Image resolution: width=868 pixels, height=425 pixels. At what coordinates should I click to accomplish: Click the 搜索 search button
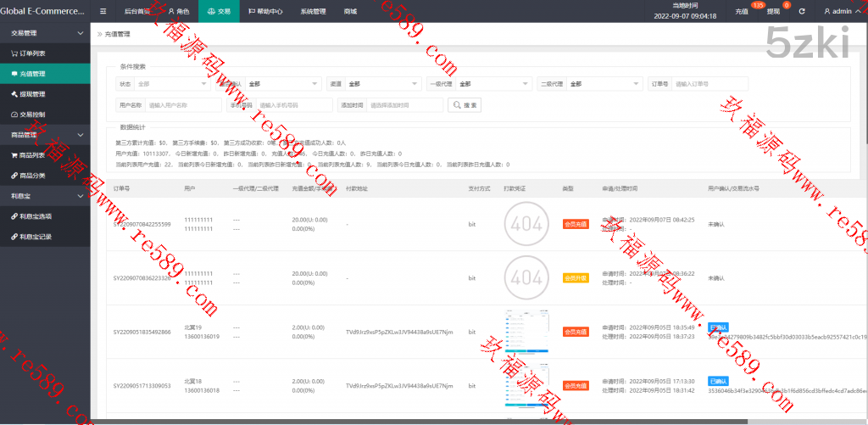(x=465, y=105)
